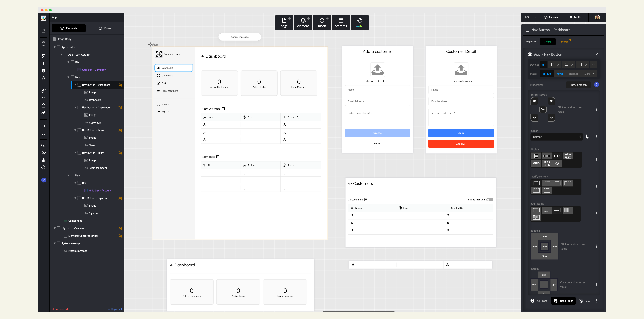Toggle the Include Archived switch
Viewport: 644px width, 319px height.
pos(489,200)
